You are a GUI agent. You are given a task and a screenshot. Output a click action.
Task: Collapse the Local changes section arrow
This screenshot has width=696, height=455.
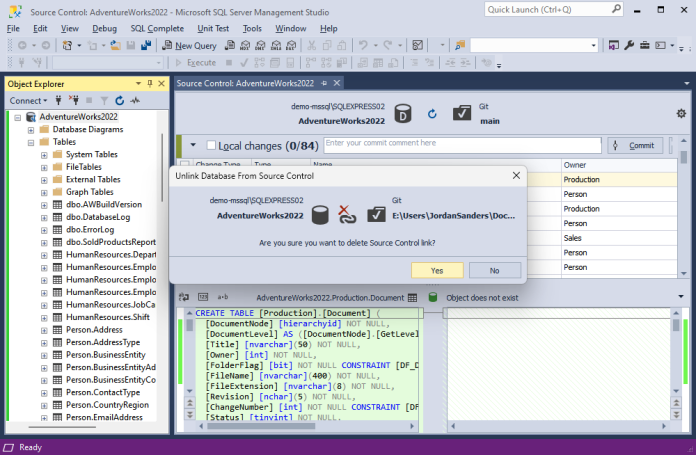(x=193, y=146)
